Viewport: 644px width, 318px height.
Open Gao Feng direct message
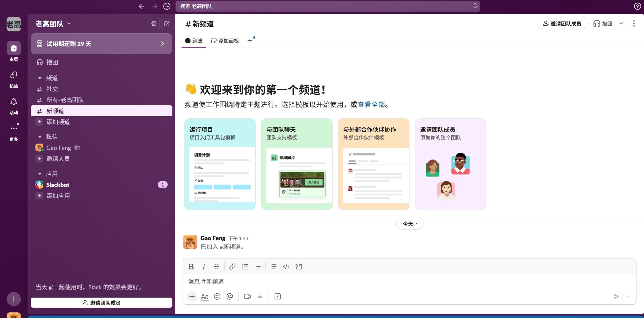tap(101, 148)
